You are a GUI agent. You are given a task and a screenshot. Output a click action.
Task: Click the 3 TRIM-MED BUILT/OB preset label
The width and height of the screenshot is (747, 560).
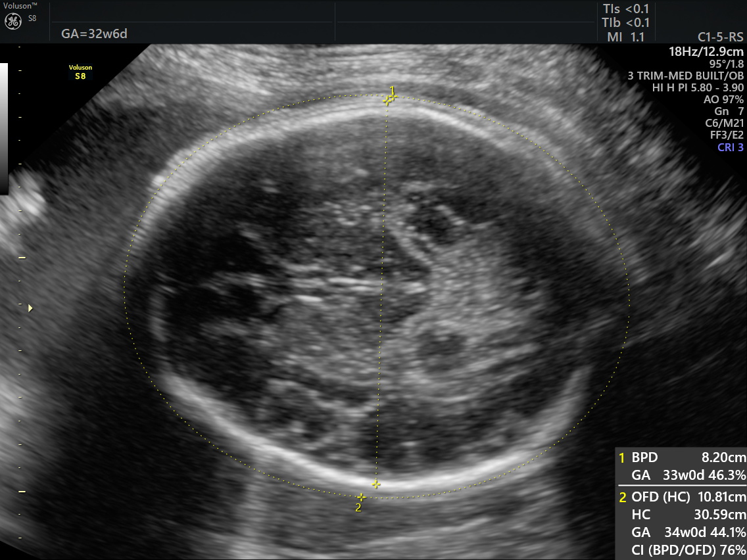pyautogui.click(x=686, y=76)
